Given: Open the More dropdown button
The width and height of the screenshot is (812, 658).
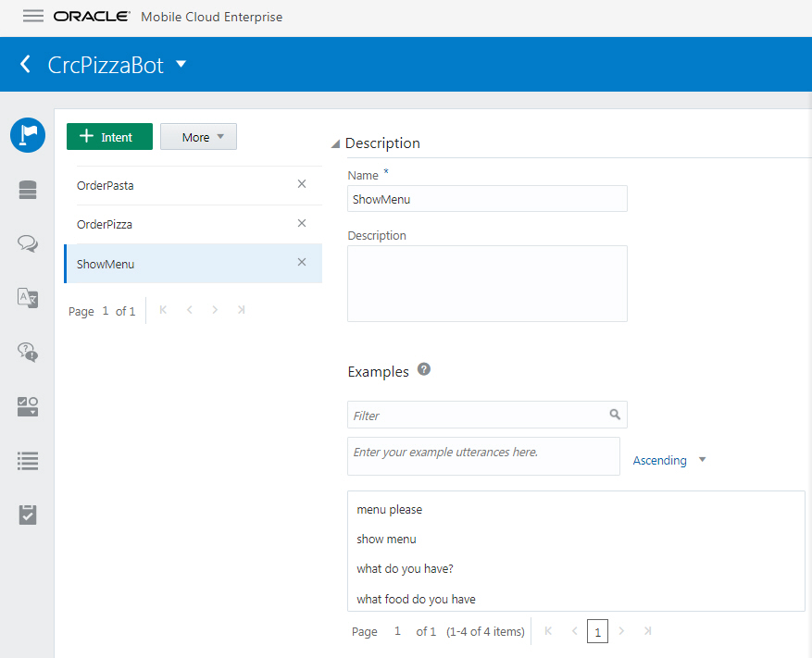Looking at the screenshot, I should pyautogui.click(x=198, y=137).
